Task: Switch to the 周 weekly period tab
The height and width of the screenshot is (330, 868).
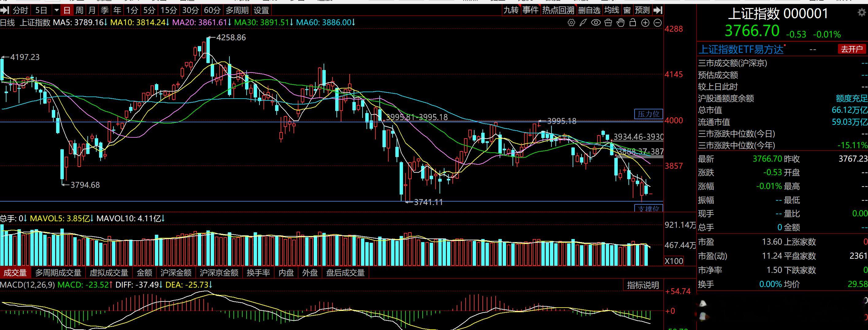Action: (x=79, y=10)
